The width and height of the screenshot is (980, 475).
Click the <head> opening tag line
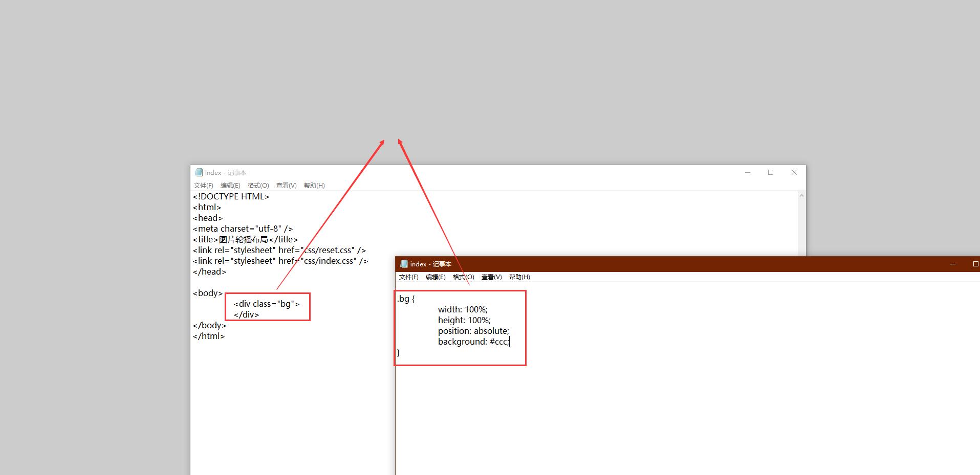[x=208, y=218]
